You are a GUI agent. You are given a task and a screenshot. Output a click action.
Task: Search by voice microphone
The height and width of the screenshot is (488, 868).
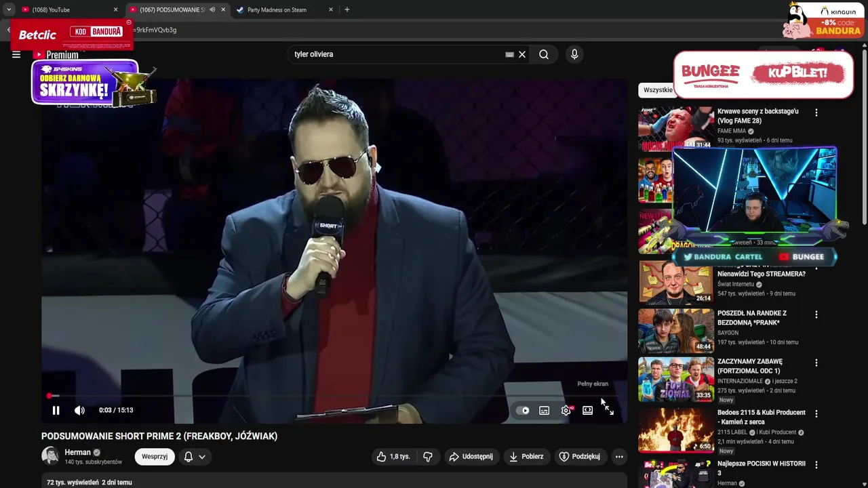pos(574,54)
